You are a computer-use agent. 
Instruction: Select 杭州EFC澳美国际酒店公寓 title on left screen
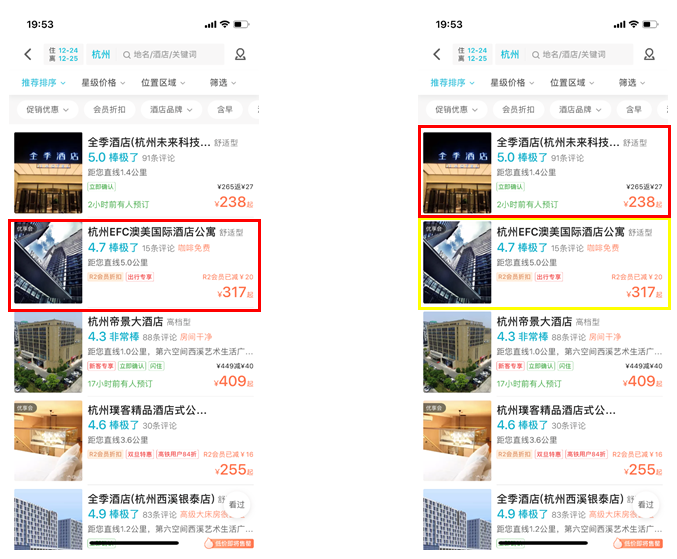[x=152, y=232]
